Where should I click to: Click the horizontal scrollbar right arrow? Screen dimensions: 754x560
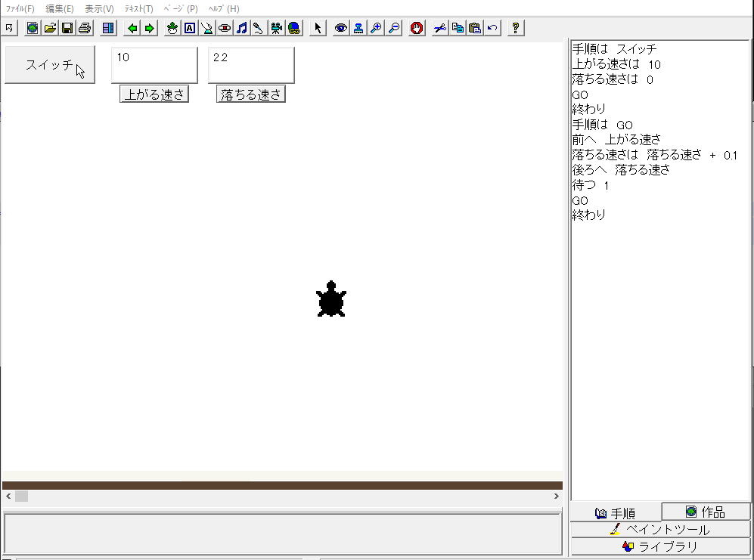557,497
